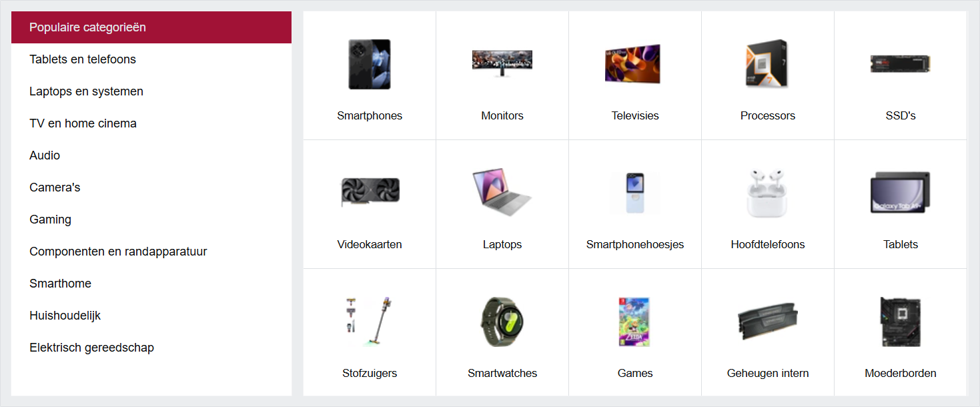Select the Games cover thumbnail
Screen dimensions: 980x407
tap(634, 322)
